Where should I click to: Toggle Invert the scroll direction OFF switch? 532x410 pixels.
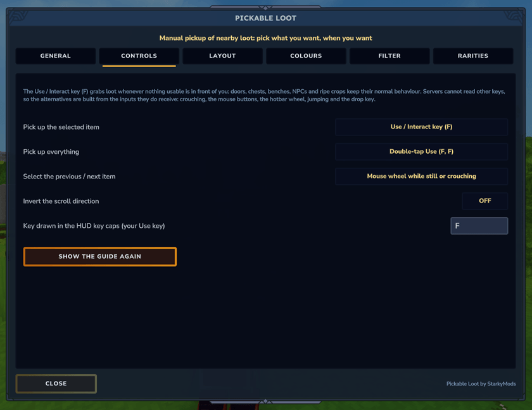click(x=484, y=201)
